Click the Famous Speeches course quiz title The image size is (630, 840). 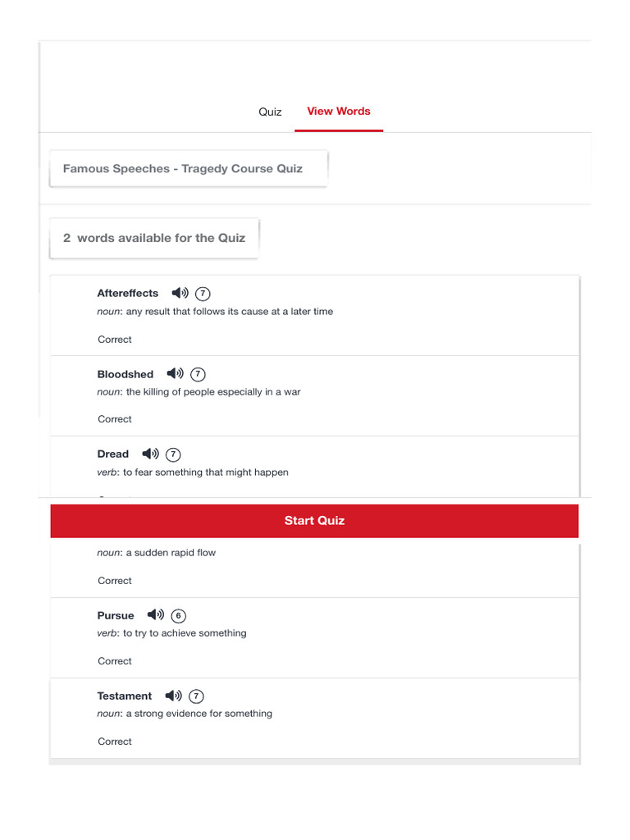[x=183, y=169]
